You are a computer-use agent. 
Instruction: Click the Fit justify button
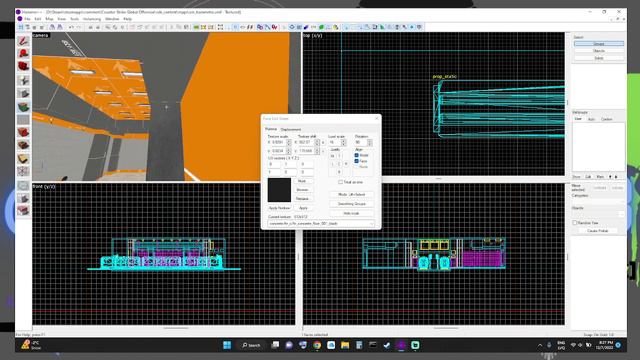pyautogui.click(x=332, y=156)
